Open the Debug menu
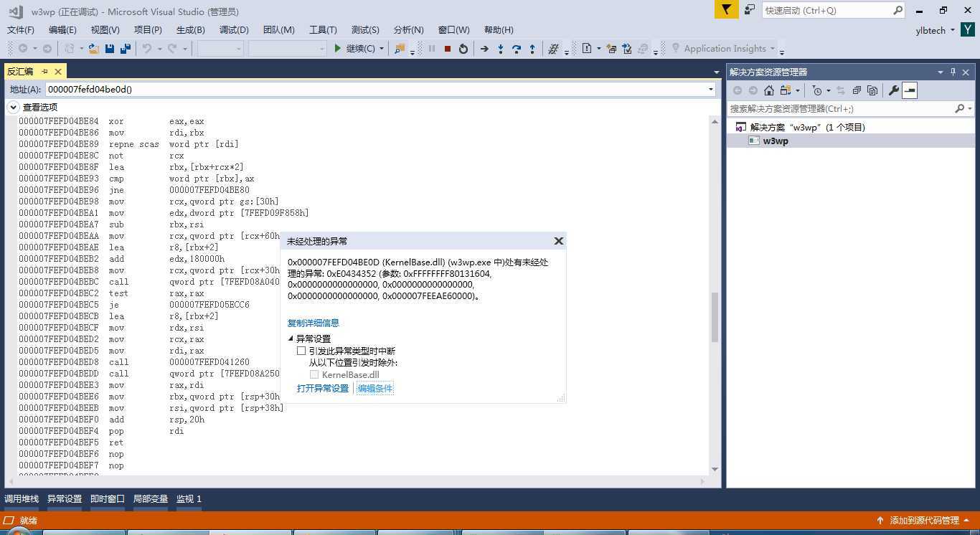Screen dimensions: 980x535 click(x=234, y=29)
